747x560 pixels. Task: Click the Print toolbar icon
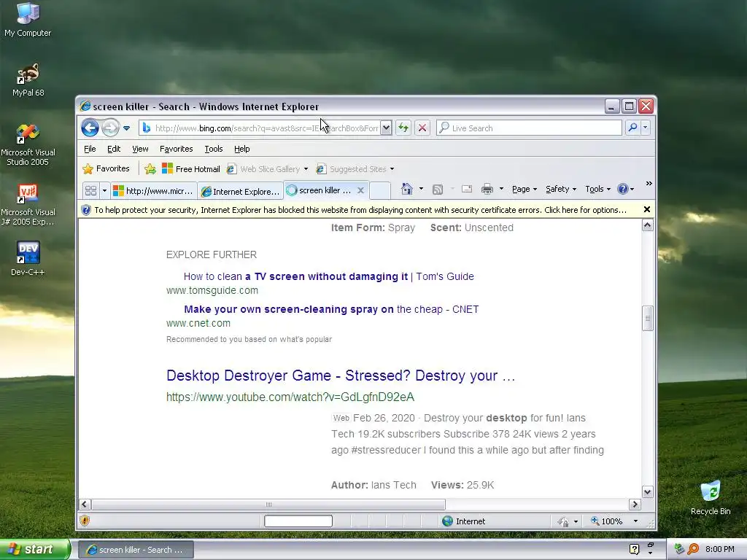click(x=487, y=189)
